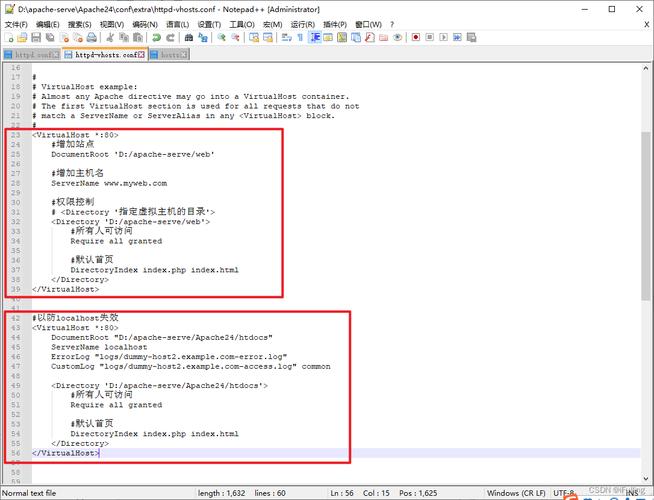Open the 语言(L) menu
Screen dimensions: 654x500
point(178,25)
